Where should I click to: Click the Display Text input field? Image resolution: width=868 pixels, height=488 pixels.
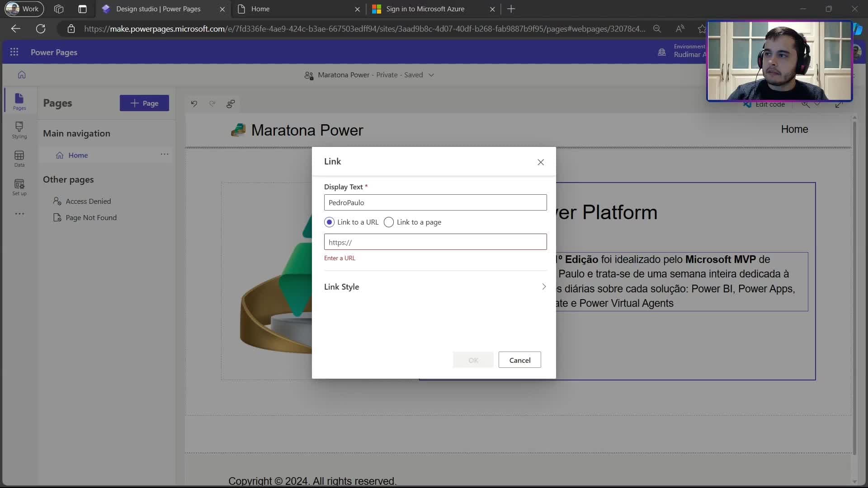[x=435, y=202]
